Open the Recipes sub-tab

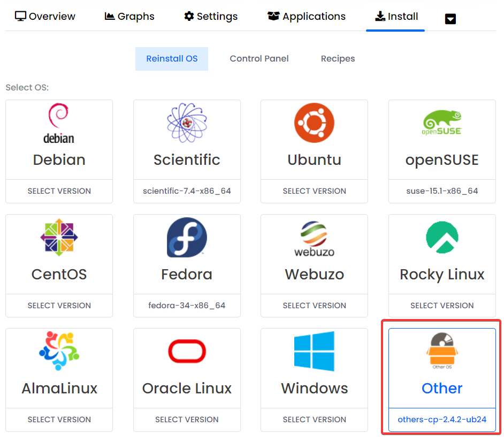338,59
